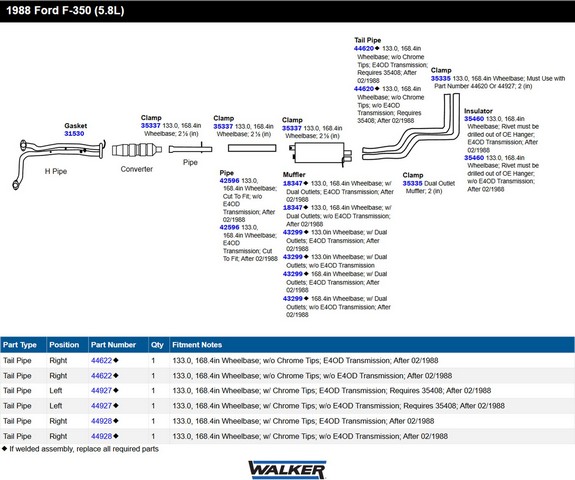Open first Insulator 35460 link, E4OD Transmission
Screen dimensions: 575x480
(x=474, y=119)
